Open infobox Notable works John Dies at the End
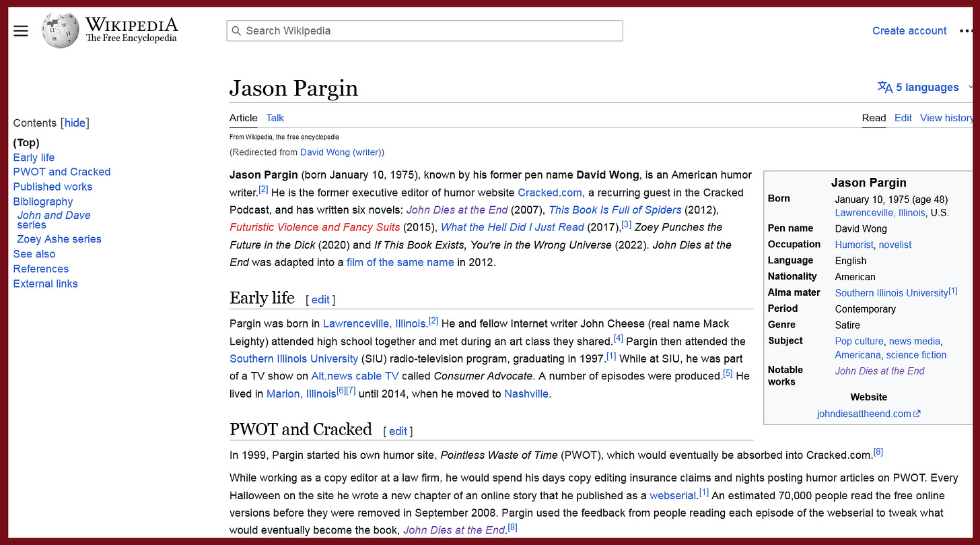Screen dimensions: 980x545 click(x=880, y=371)
